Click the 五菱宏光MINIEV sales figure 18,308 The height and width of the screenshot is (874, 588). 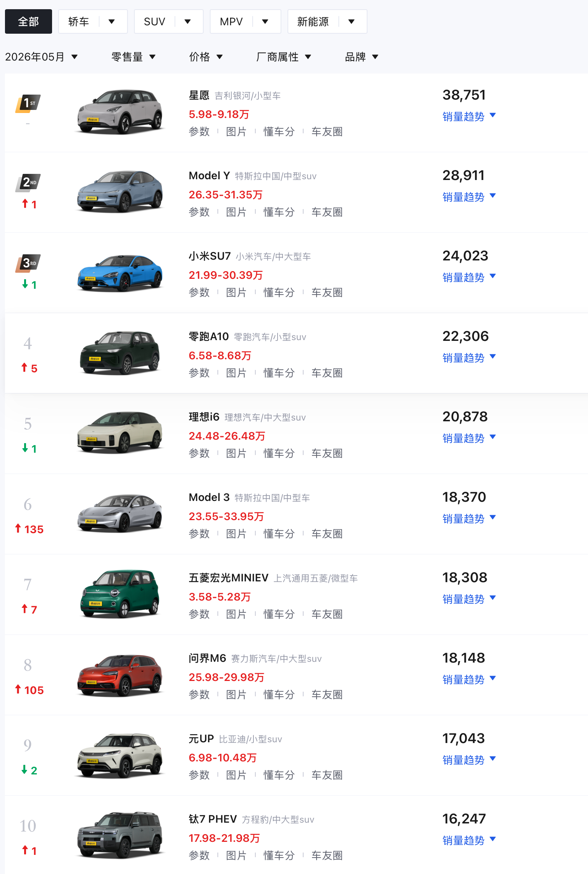(x=465, y=578)
